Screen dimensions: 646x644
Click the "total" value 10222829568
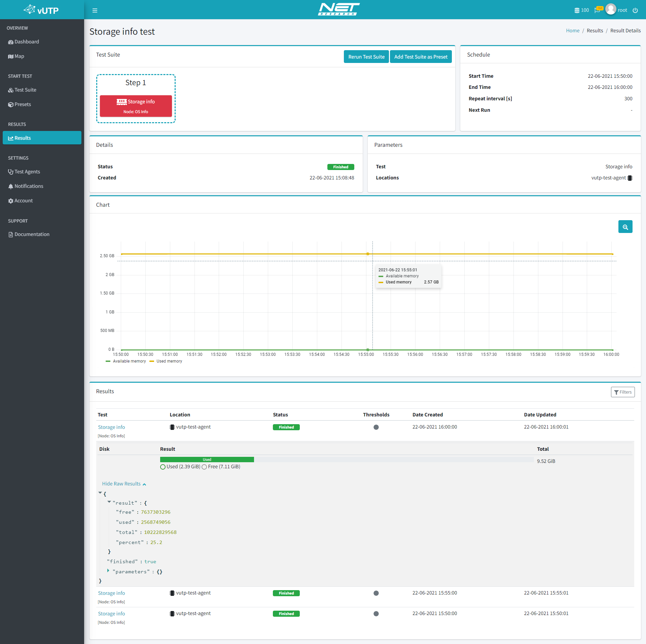(x=160, y=532)
